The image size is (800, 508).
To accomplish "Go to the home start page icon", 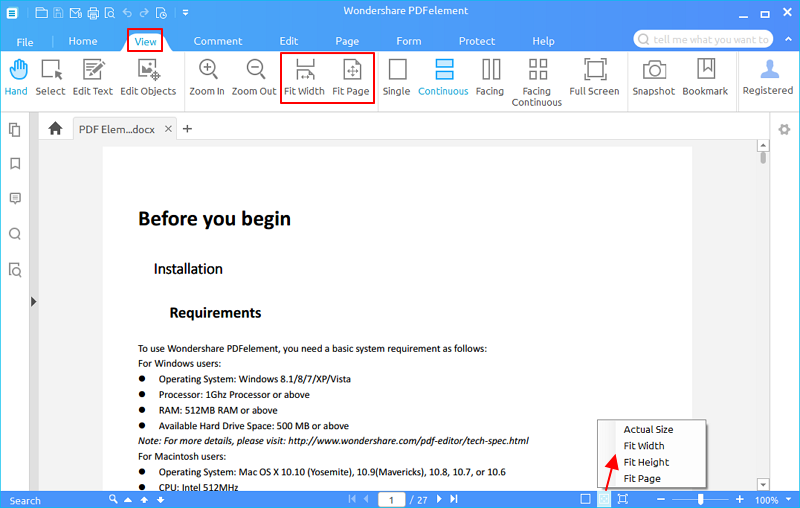I will pos(56,129).
